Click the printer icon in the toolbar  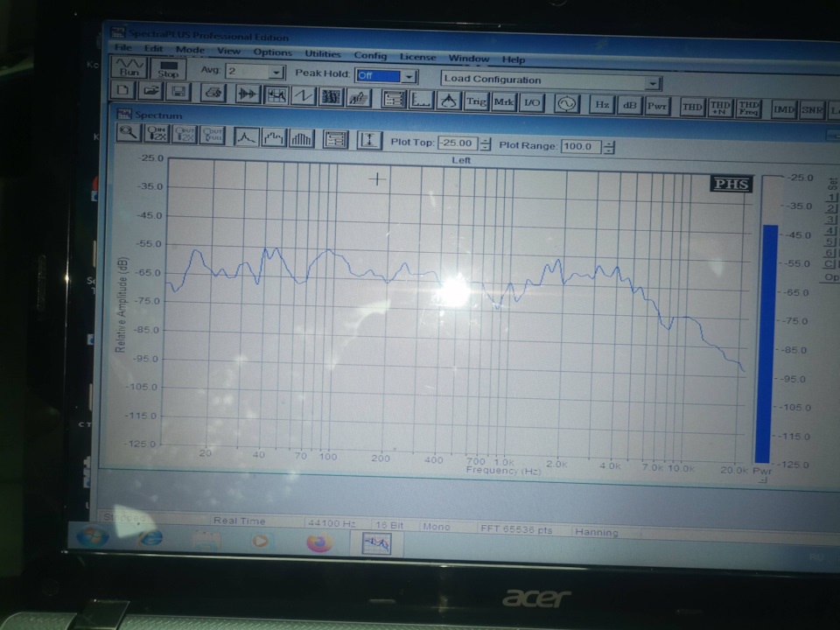(x=213, y=94)
